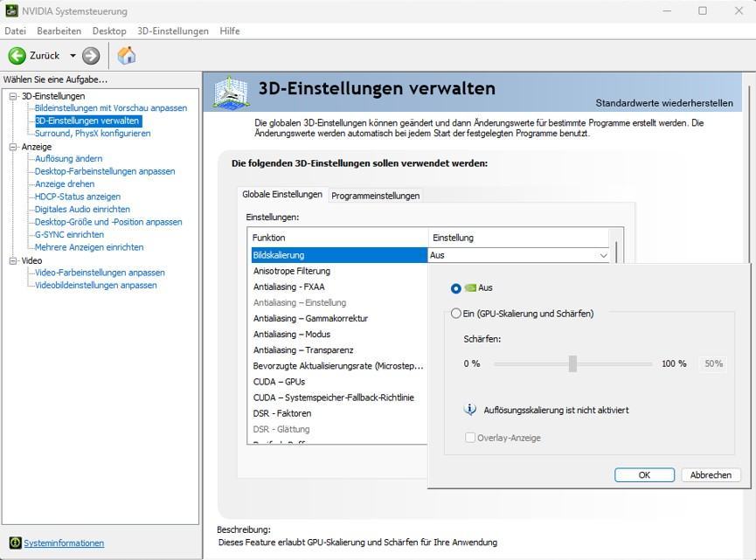756x560 pixels.
Task: Select the Anisotrope Filterung row
Action: (339, 271)
